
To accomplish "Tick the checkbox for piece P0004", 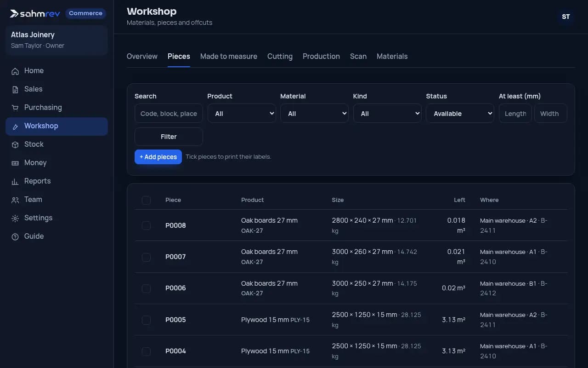I will (x=146, y=351).
